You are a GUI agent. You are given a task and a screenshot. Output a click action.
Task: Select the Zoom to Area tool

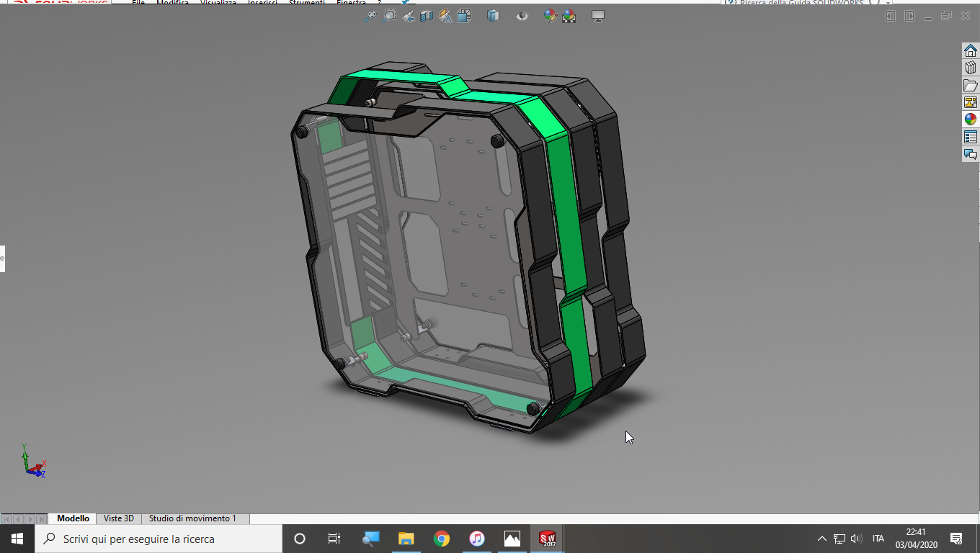tap(389, 16)
